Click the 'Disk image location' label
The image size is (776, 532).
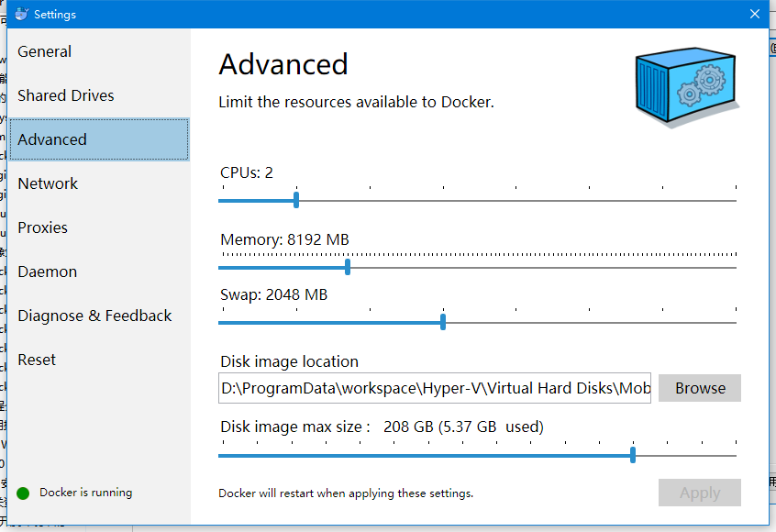[x=289, y=361]
